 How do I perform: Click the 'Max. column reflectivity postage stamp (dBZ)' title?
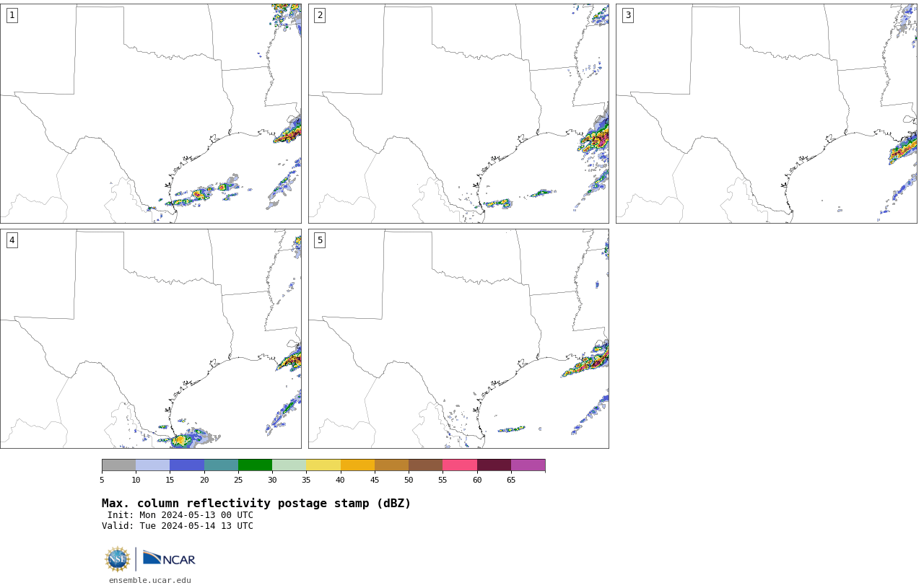[x=256, y=504]
